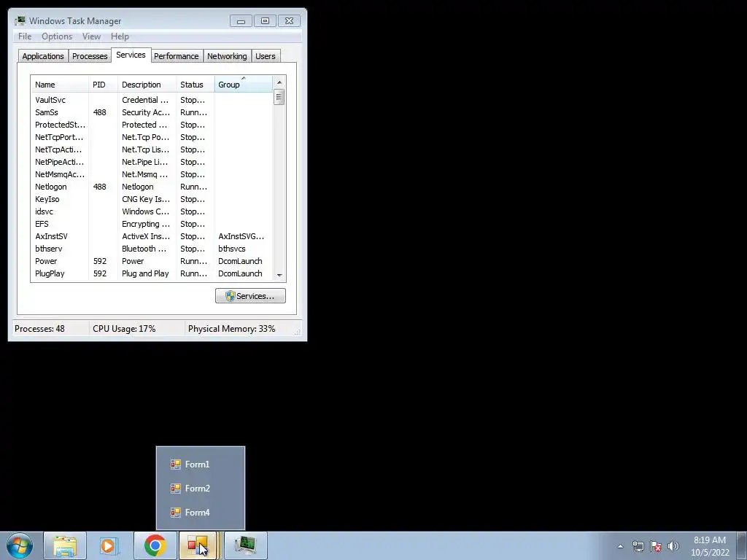
Task: Click the Form2 icon in the window list
Action: (x=176, y=488)
